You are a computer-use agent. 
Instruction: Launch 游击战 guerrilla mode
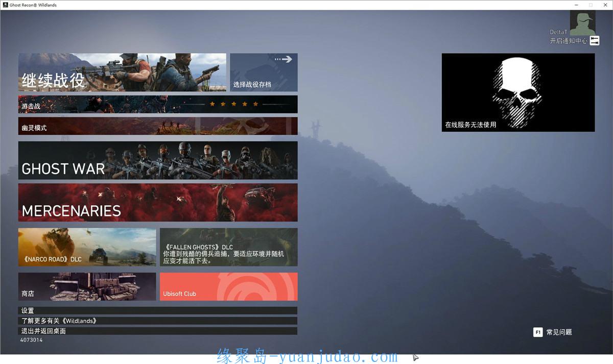[x=158, y=104]
